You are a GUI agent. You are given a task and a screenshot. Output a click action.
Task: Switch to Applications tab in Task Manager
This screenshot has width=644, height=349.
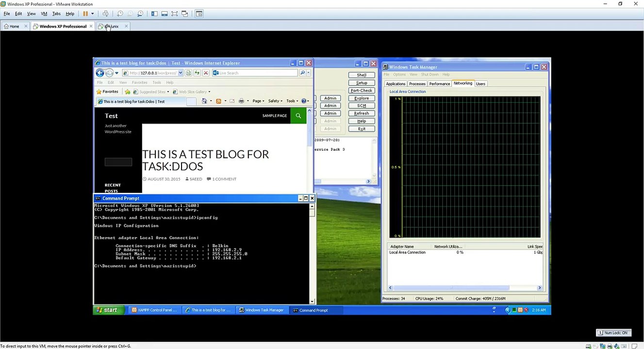396,84
